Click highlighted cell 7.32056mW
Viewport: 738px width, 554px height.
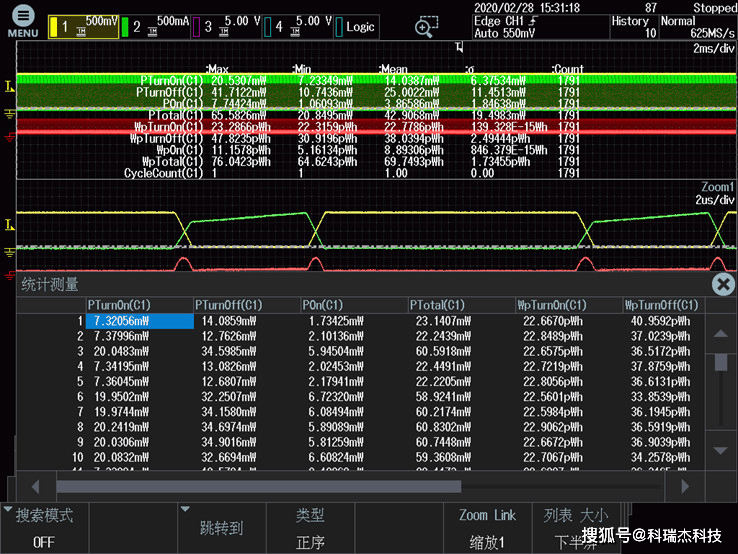pyautogui.click(x=139, y=321)
